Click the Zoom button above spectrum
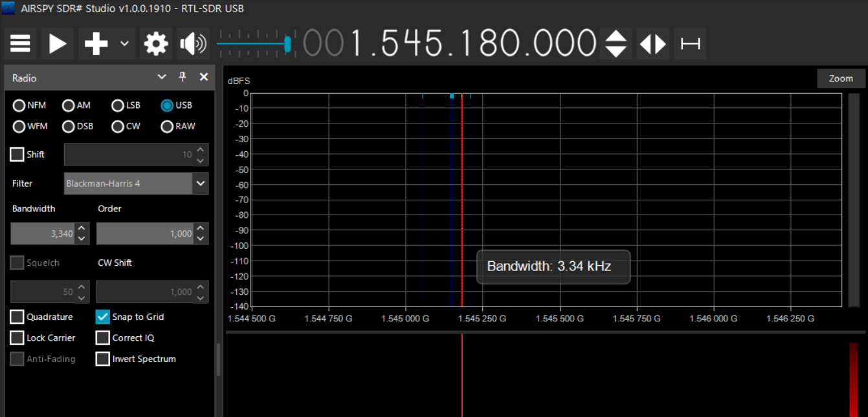This screenshot has height=417, width=868. [841, 78]
